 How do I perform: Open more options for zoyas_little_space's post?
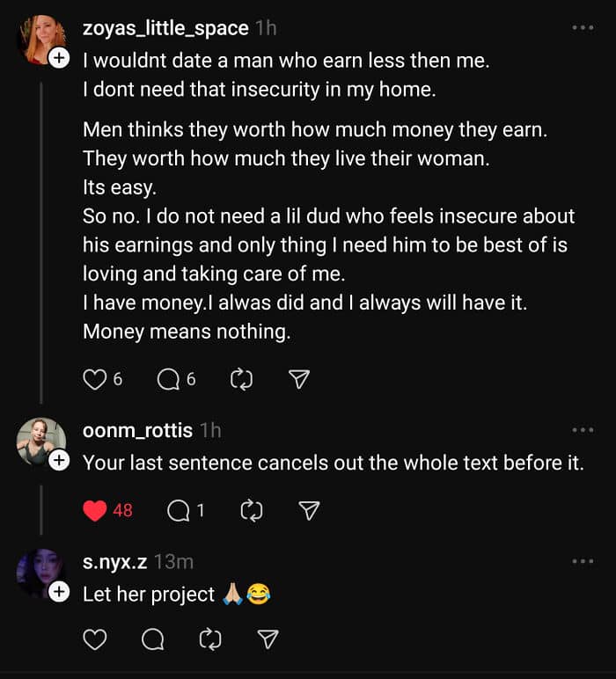point(583,28)
